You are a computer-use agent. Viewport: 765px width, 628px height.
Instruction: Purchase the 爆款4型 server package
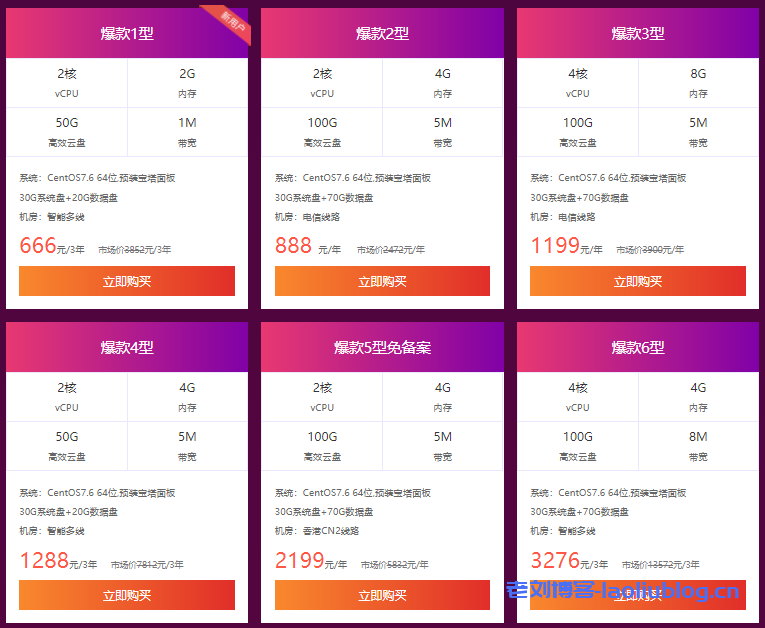[127, 595]
